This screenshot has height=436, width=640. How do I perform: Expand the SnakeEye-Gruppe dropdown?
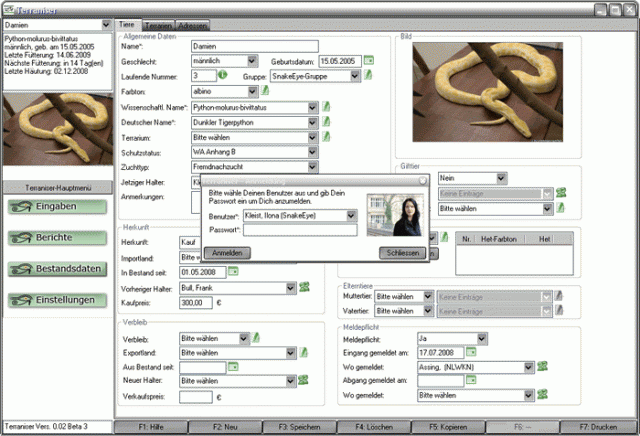(x=355, y=76)
